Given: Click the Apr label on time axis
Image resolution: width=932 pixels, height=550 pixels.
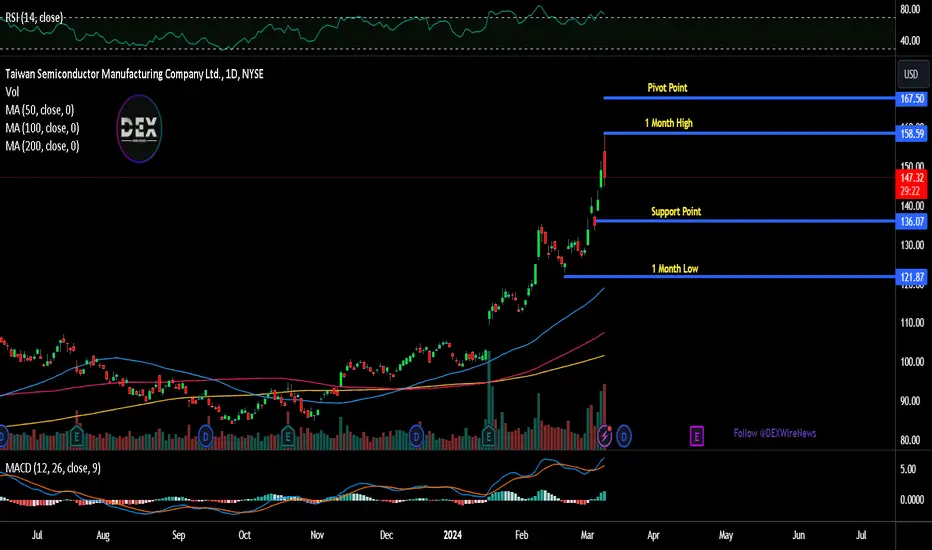Looking at the screenshot, I should point(653,535).
